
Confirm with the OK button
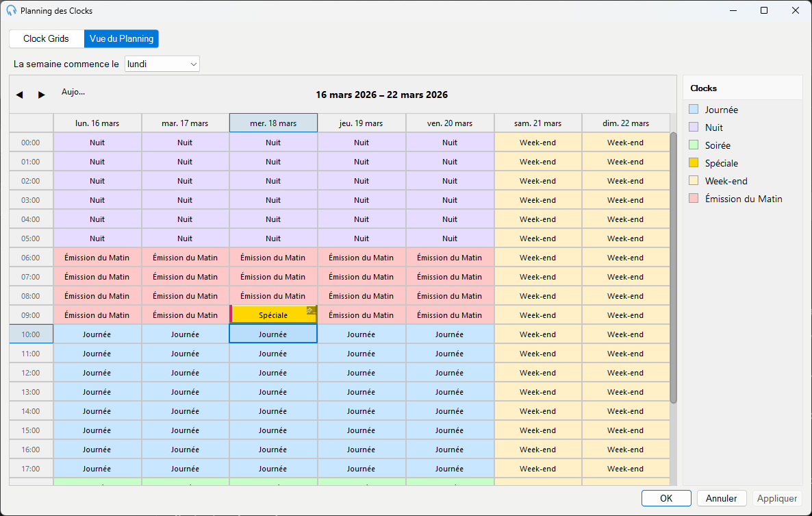pos(666,498)
